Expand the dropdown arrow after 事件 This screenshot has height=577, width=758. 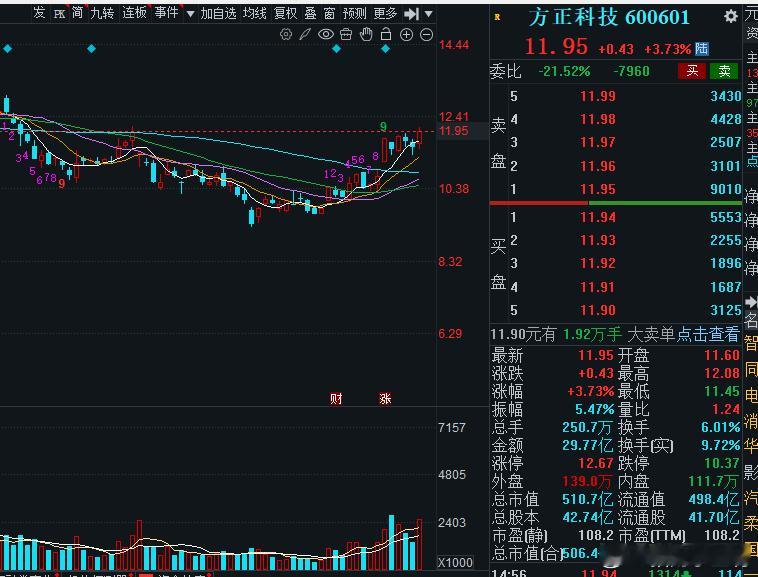coord(190,14)
